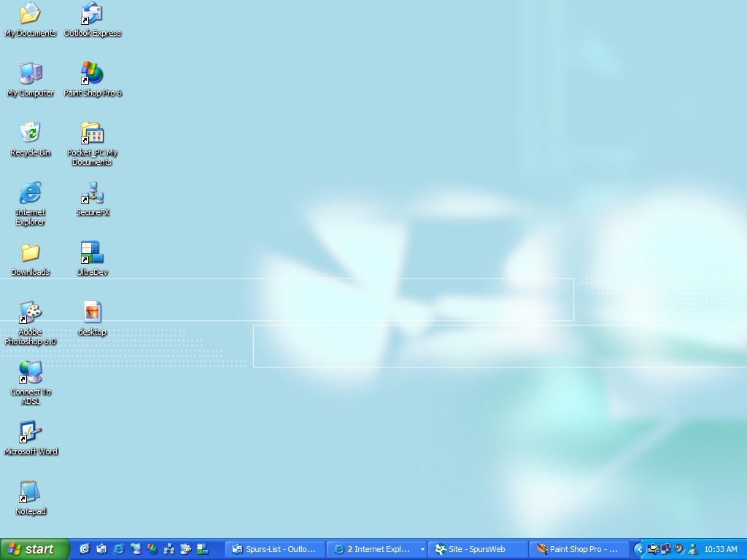
Task: Open the Paint Shop Pro 6 desktop shortcut
Action: click(92, 74)
